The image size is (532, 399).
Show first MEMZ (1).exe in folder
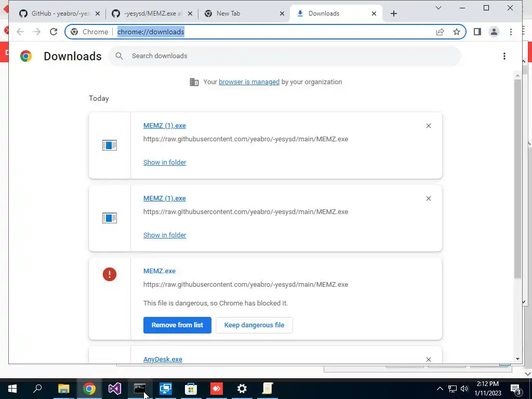coord(165,163)
